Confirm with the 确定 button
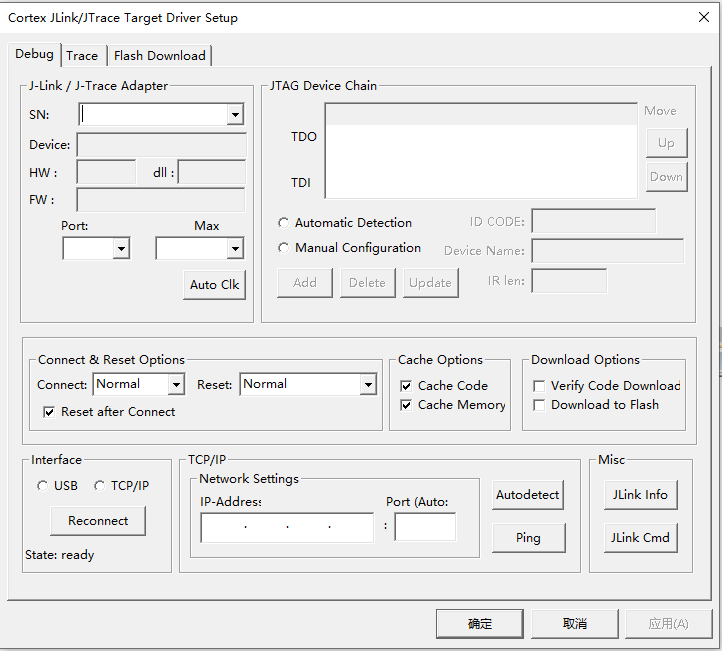 (480, 624)
